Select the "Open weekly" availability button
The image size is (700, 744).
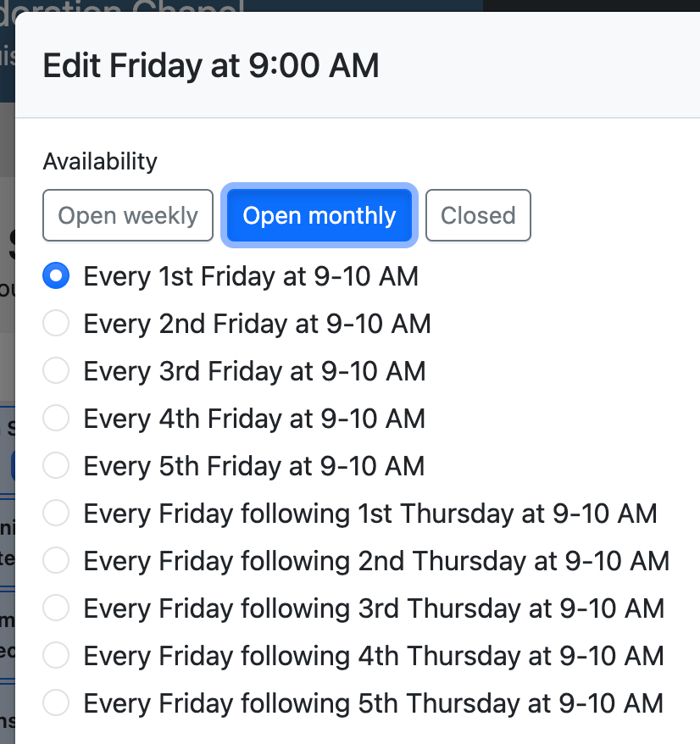tap(127, 215)
